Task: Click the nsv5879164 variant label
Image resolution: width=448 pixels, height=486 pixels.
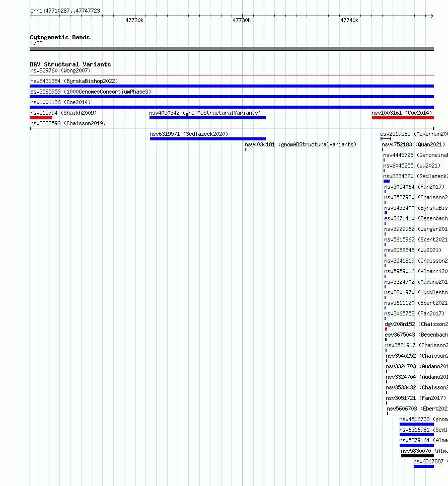Action: [x=423, y=440]
